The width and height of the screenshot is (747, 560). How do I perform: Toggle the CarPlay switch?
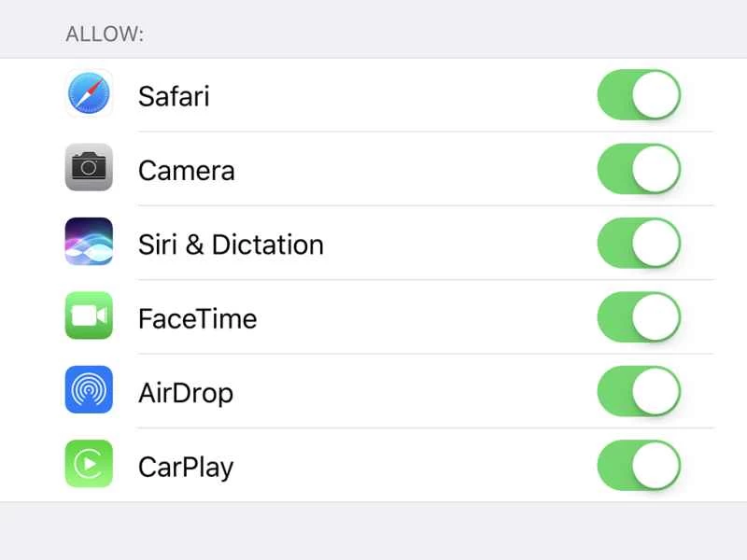click(x=638, y=467)
